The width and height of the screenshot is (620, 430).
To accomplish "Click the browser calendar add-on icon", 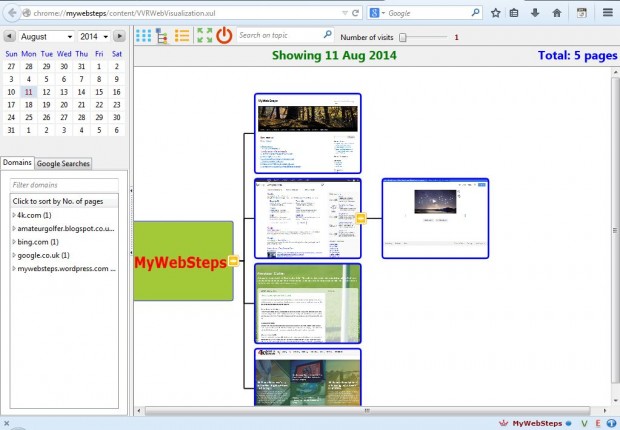I will click(581, 13).
